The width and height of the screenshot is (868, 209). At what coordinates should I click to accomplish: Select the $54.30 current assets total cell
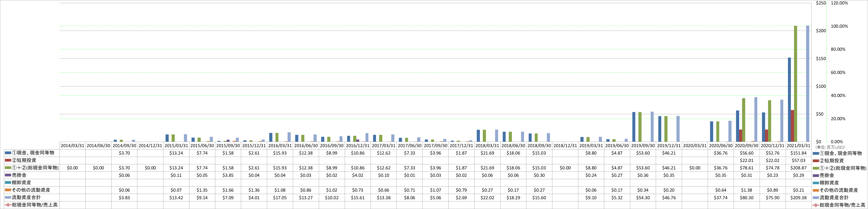[643, 197]
